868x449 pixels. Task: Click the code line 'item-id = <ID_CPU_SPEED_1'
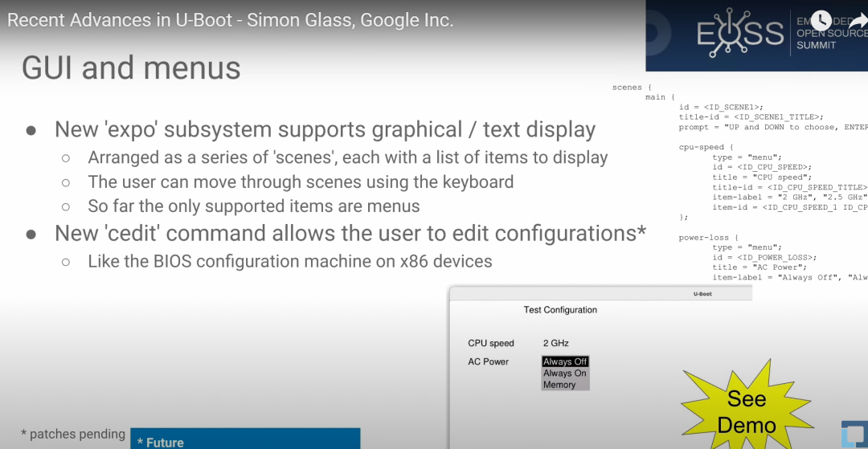[790, 207]
